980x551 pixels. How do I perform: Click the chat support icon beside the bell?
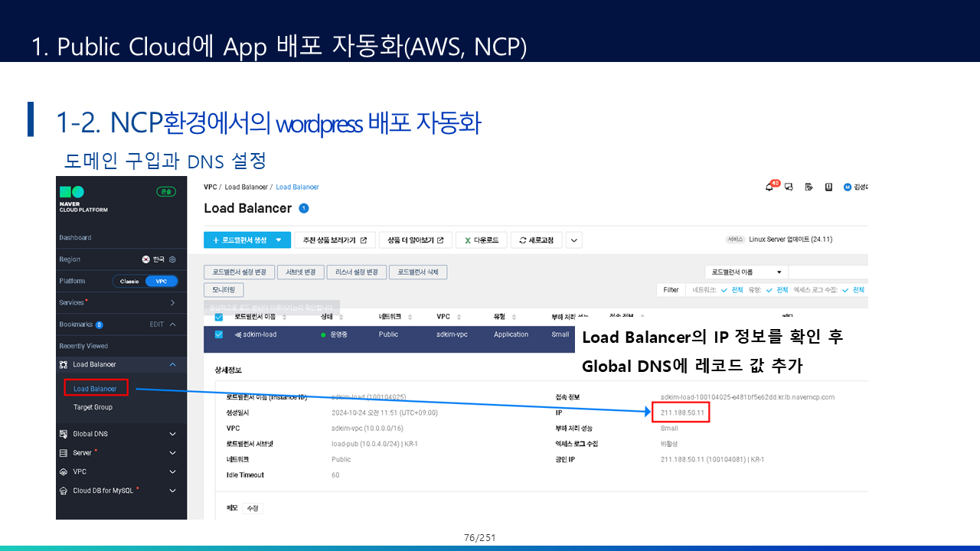click(x=788, y=187)
